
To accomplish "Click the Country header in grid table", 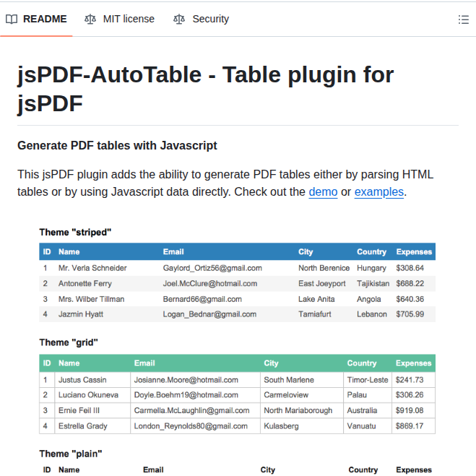I will (x=362, y=363).
